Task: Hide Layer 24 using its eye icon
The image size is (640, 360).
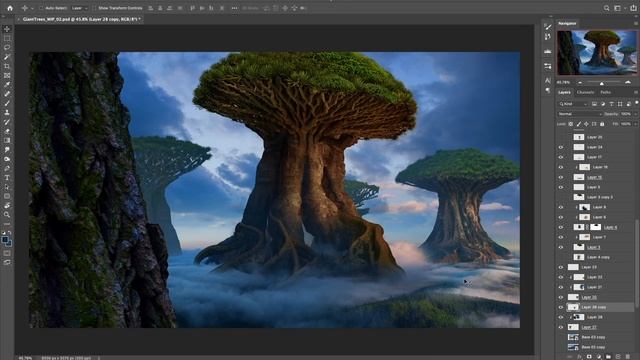Action: (561, 147)
